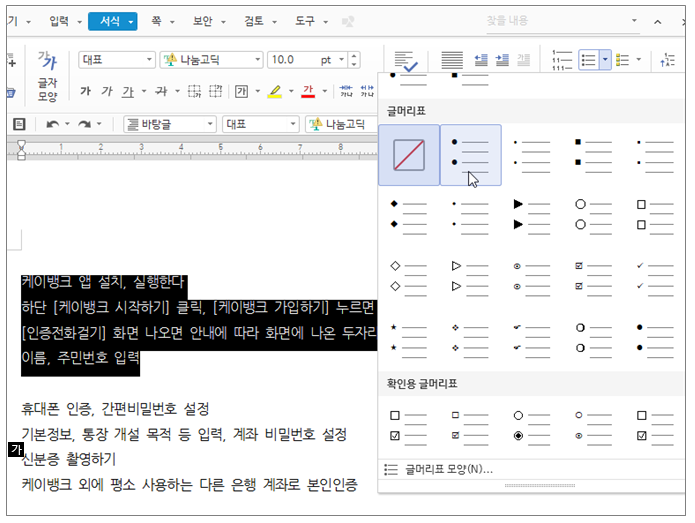
Task: Click the bullet panel resize grip
Action: point(540,485)
